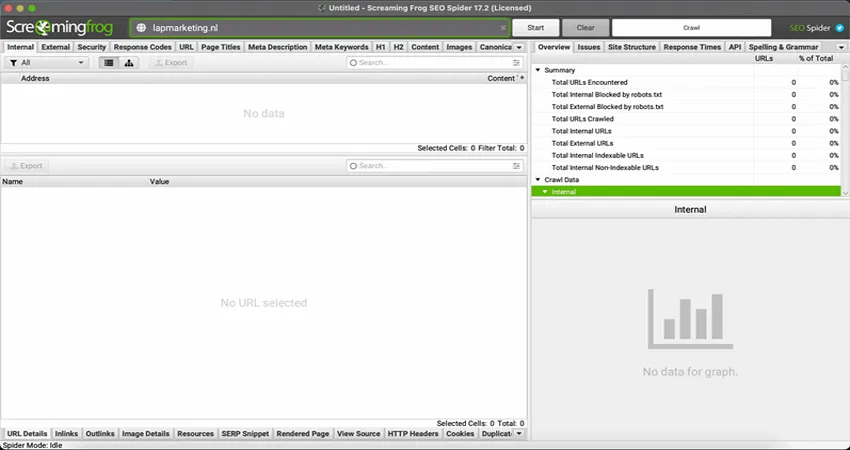Open the Outlinks tab
This screenshot has width=850, height=450.
pos(100,434)
